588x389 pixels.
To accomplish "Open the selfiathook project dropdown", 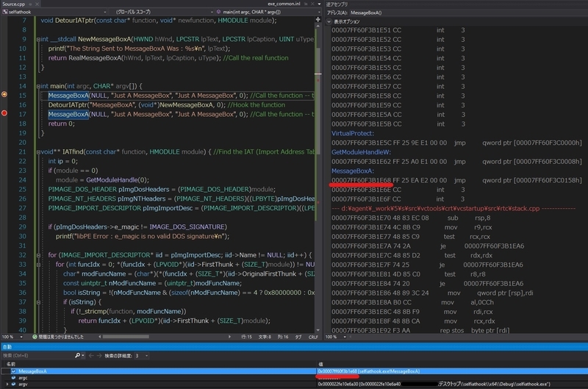I will [54, 12].
